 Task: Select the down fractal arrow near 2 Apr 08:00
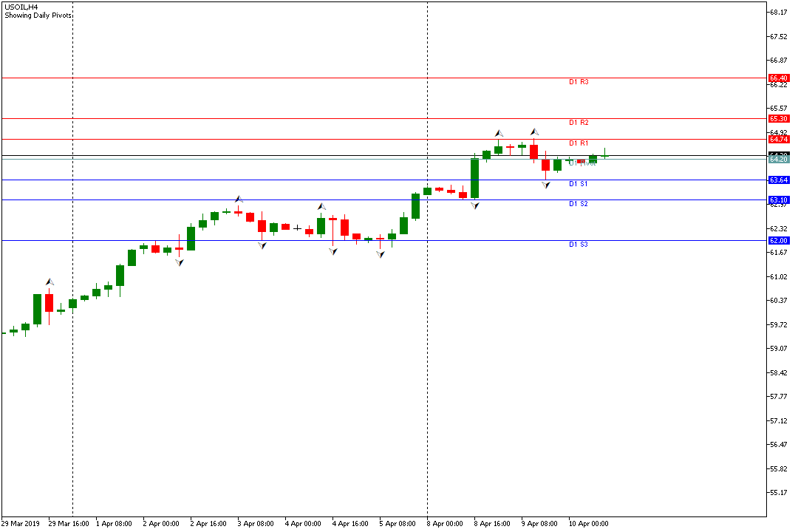(179, 262)
